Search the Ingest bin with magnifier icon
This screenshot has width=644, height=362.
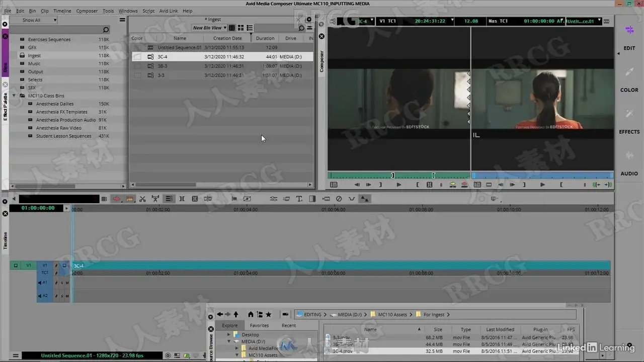tap(301, 29)
